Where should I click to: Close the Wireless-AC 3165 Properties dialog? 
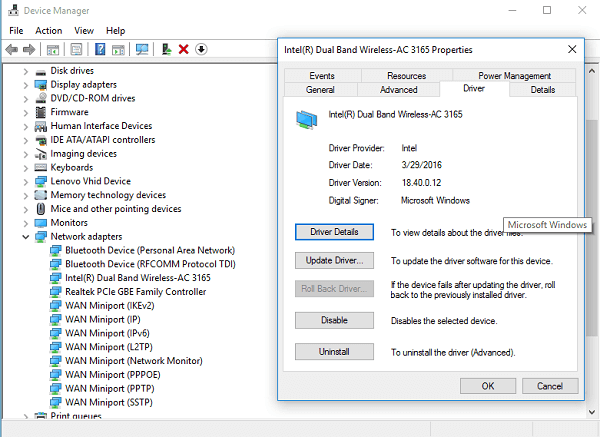(x=572, y=49)
